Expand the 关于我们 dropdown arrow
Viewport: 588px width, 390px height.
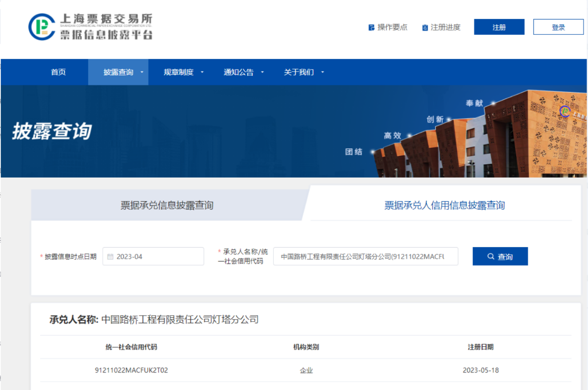[322, 72]
